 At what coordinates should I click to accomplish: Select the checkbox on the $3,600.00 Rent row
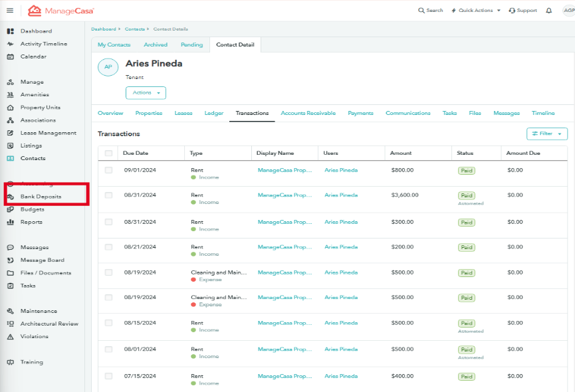108,195
